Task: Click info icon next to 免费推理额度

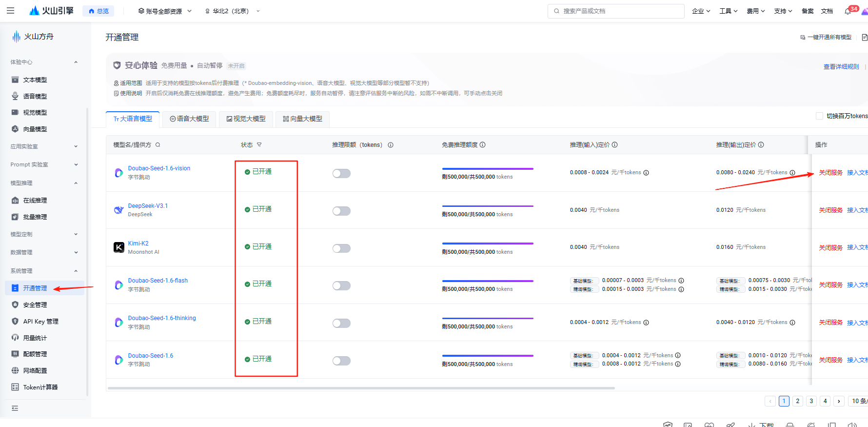Action: 482,145
